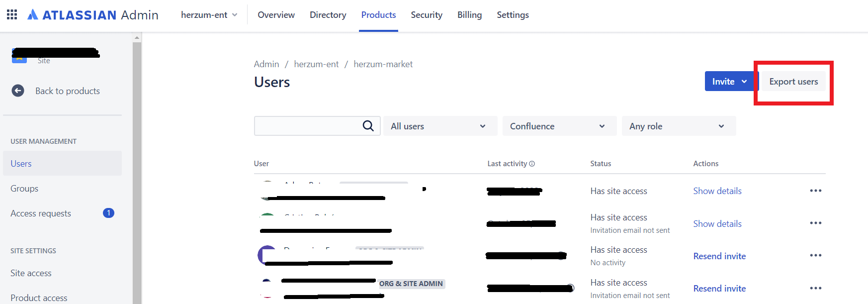Viewport: 868px width, 304px height.
Task: Open the app switcher grid icon
Action: pyautogui.click(x=12, y=14)
